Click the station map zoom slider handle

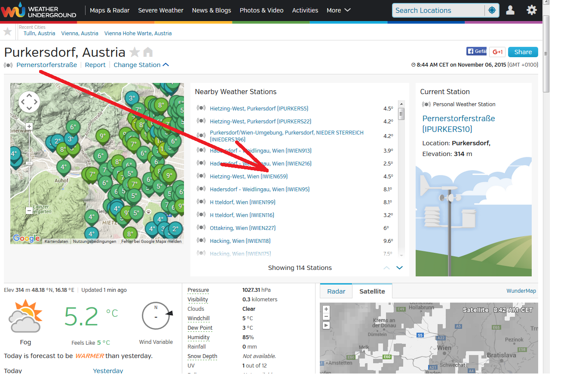(29, 163)
